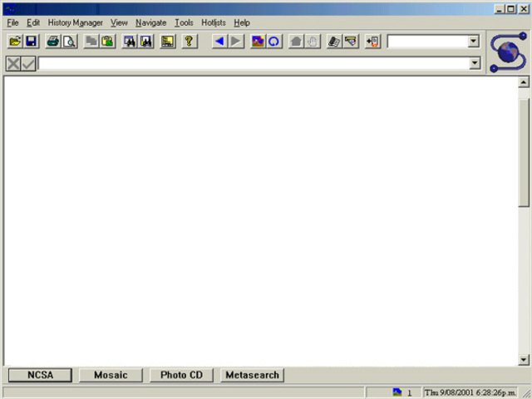Click the Photo CD button
Viewport: 532px width, 399px height.
(x=181, y=375)
